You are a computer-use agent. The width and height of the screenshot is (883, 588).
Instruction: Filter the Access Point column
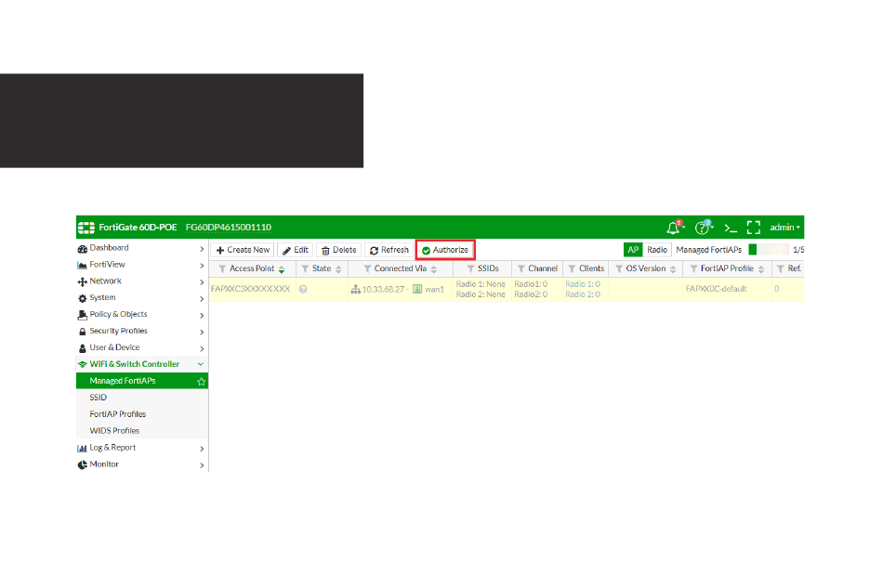[x=222, y=269]
